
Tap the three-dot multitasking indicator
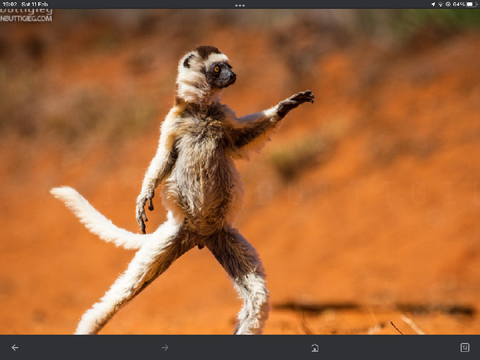(240, 5)
